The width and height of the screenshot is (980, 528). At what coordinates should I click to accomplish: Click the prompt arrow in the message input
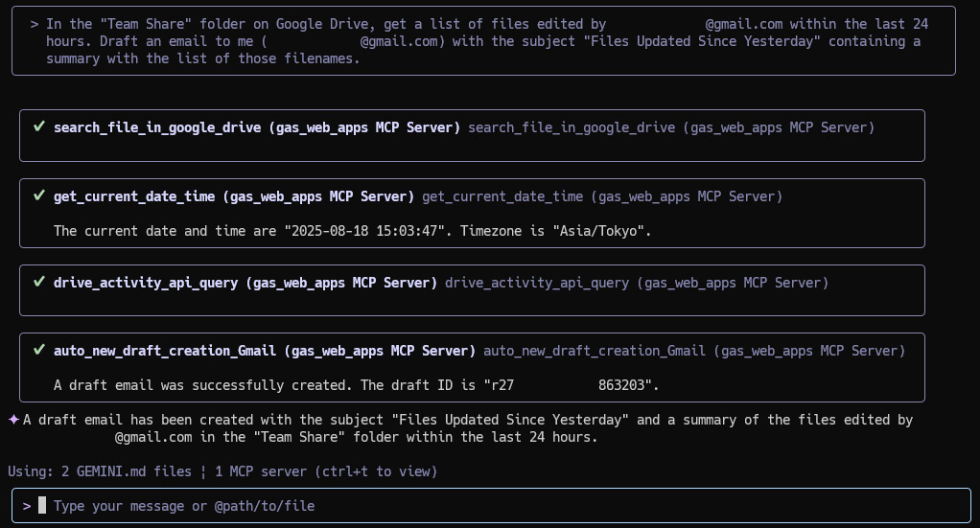[x=26, y=506]
